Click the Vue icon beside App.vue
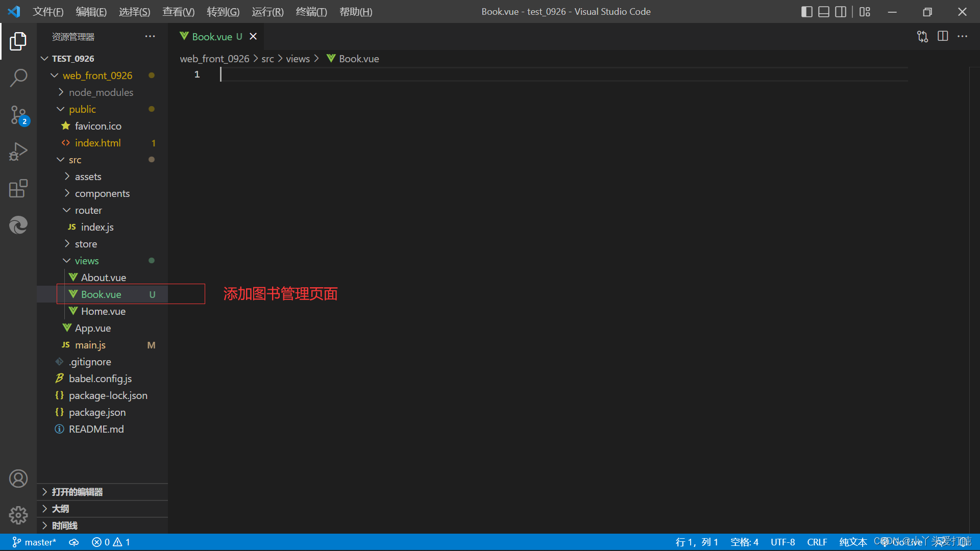Viewport: 980px width, 551px height. [67, 328]
